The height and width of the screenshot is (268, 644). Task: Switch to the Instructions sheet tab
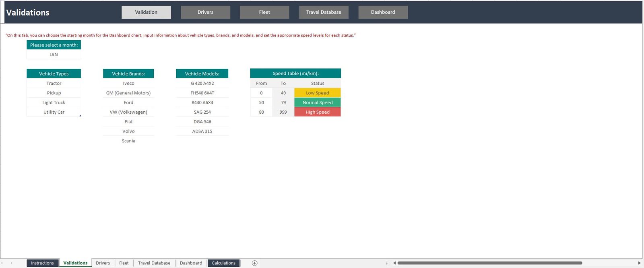click(x=42, y=263)
